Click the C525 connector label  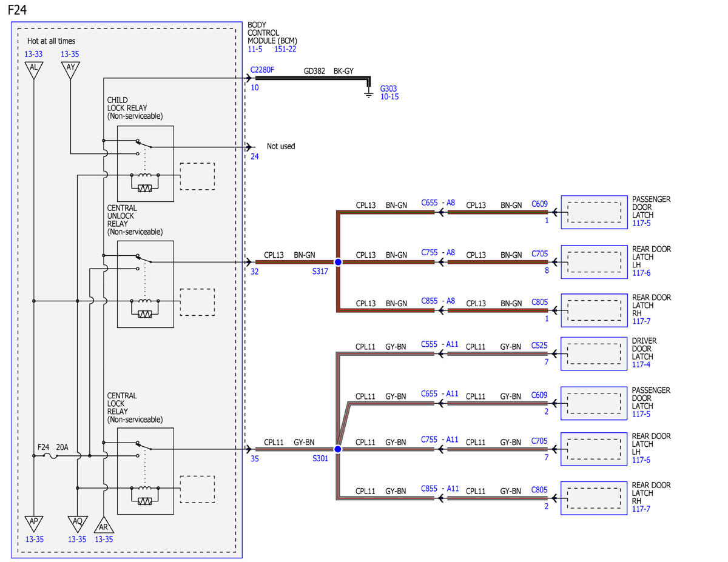pos(539,346)
